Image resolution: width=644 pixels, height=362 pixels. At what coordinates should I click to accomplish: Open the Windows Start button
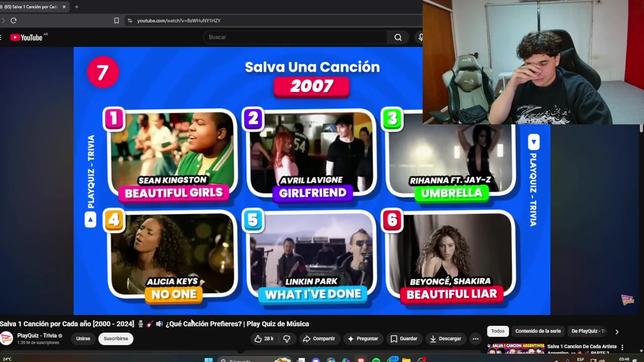point(208,360)
